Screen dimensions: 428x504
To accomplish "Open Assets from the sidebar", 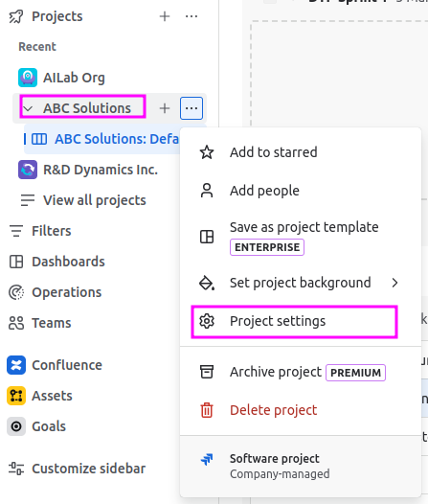I will pos(40,396).
